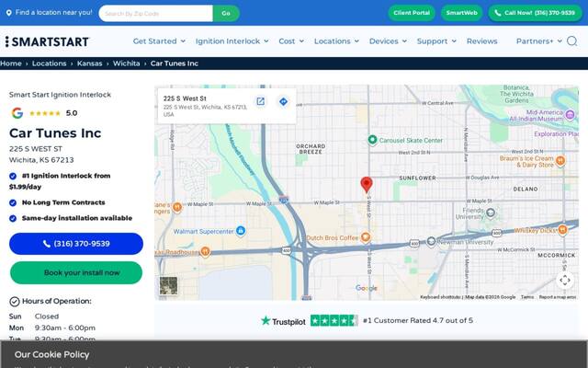Image resolution: width=588 pixels, height=368 pixels.
Task: Click the Call Now! (316) 370-9539 button
Action: [x=535, y=13]
